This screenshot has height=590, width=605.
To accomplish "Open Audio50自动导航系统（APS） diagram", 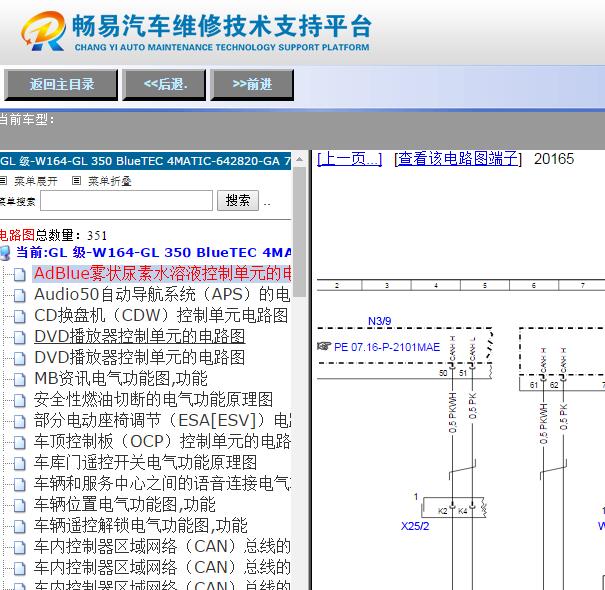I will (162, 295).
